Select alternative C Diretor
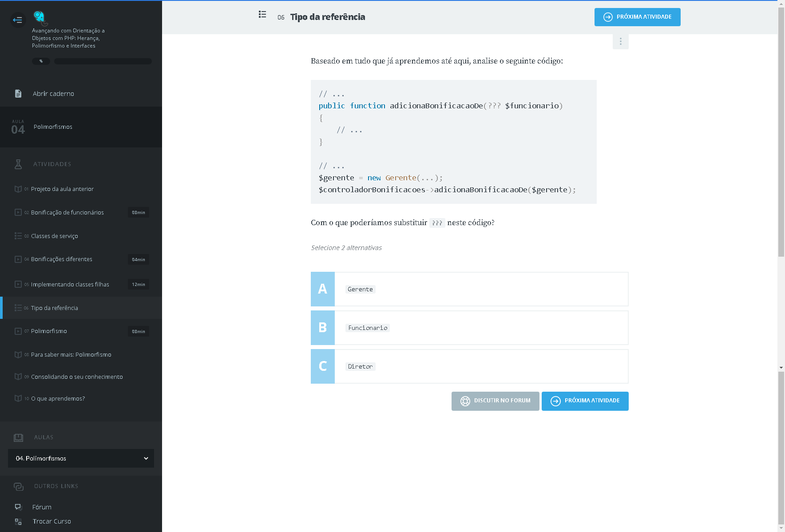Viewport: 785px width, 532px height. click(x=469, y=366)
